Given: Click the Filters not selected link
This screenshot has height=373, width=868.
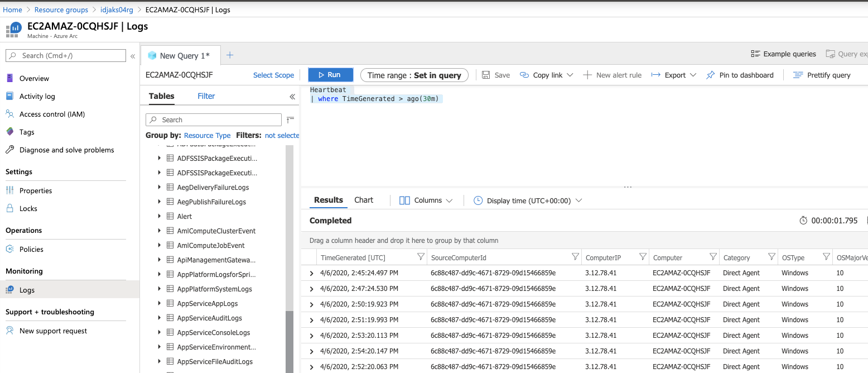Looking at the screenshot, I should [x=282, y=135].
